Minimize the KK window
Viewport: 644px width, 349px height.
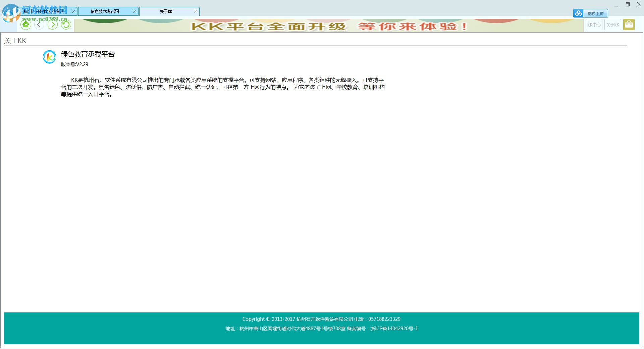[616, 5]
